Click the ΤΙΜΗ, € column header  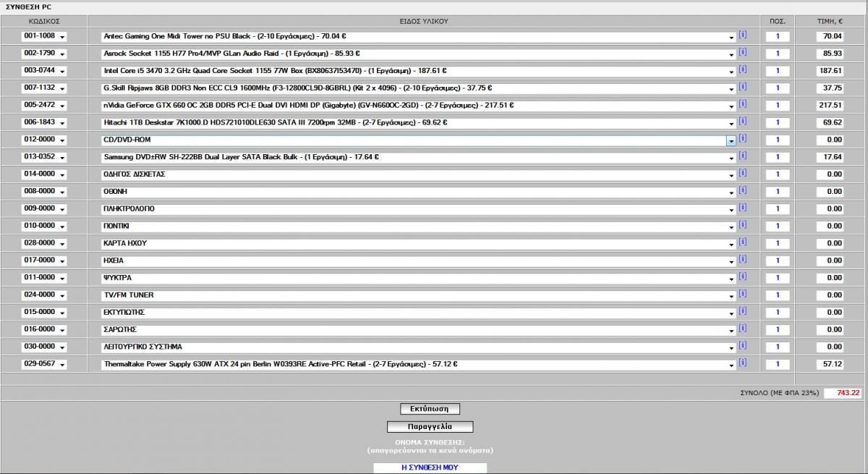click(830, 21)
